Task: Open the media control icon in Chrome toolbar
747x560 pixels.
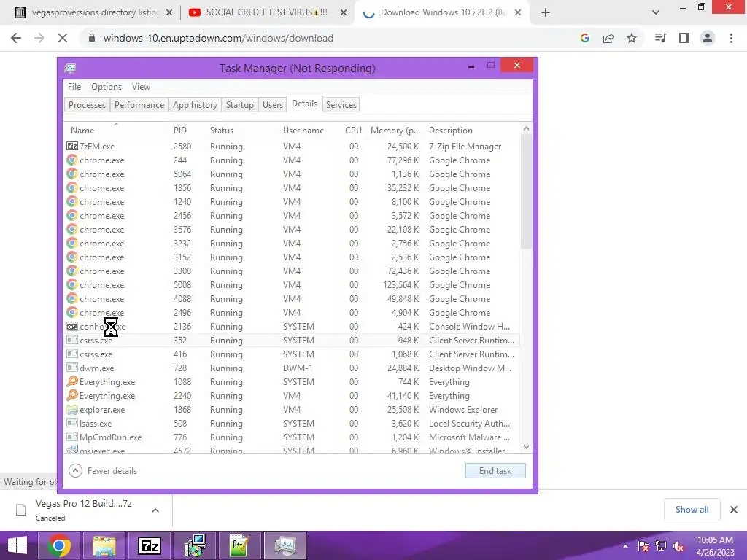Action: 661,38
